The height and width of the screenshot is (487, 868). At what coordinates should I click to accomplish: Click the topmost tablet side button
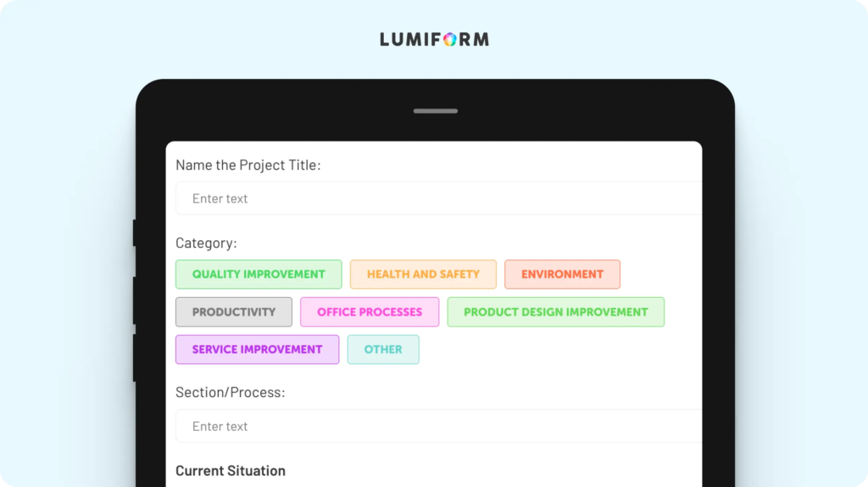135,232
